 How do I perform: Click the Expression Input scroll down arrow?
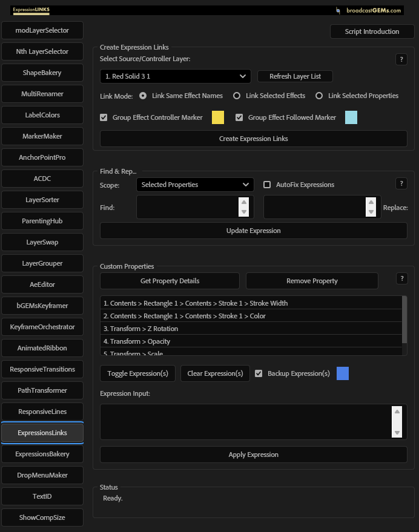click(397, 433)
